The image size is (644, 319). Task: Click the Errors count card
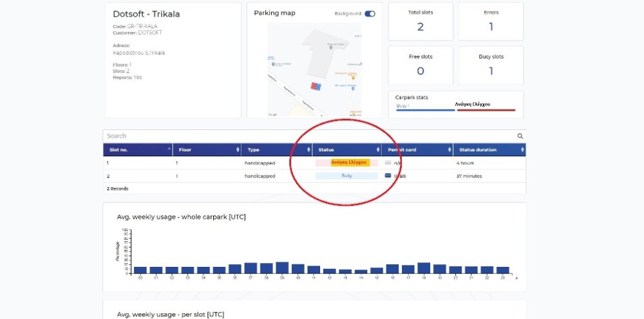click(491, 21)
